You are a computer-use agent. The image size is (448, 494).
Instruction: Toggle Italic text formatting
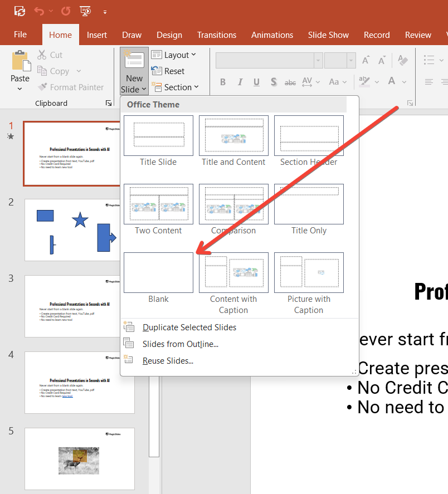click(240, 82)
